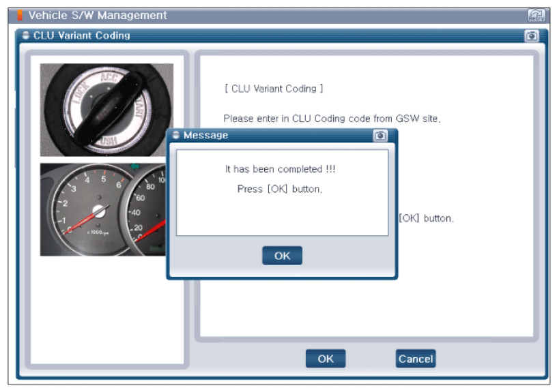Capture screenshot using CLU Variant Coding camera icon
Screen dimensions: 557x392
[x=531, y=35]
